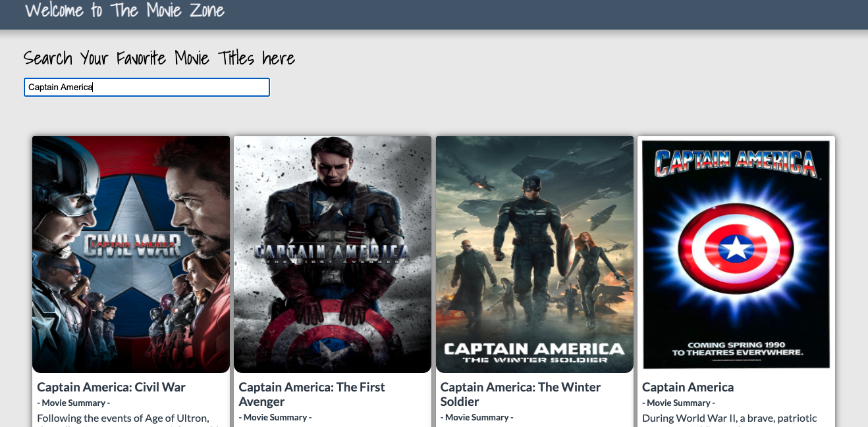Select the plain "Captain America" card title
This screenshot has width=868, height=427.
688,387
